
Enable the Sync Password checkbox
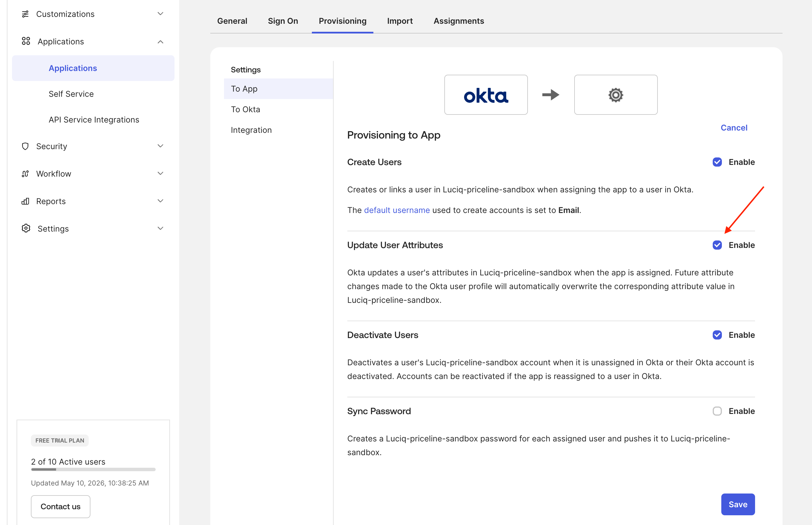tap(717, 411)
